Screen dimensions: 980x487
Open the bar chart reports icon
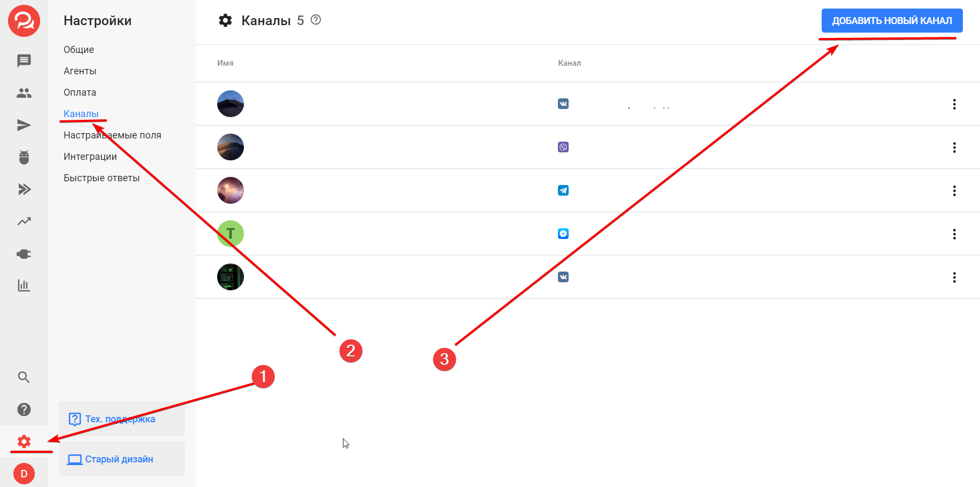24,285
